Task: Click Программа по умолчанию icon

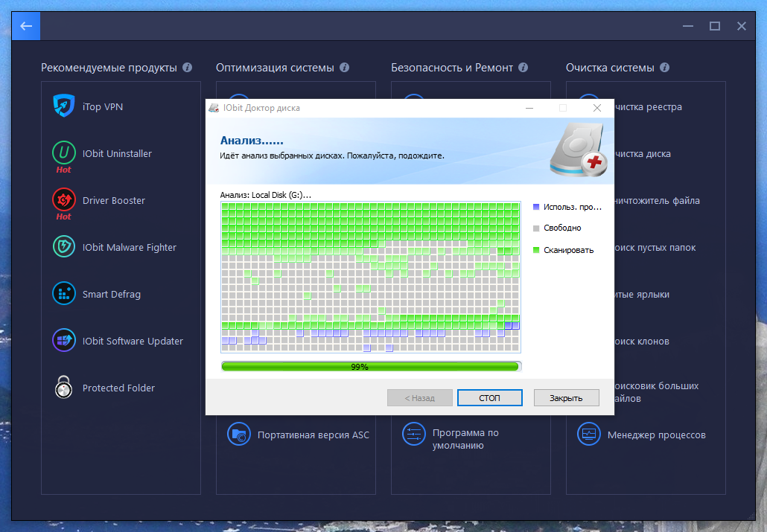Action: click(x=413, y=435)
